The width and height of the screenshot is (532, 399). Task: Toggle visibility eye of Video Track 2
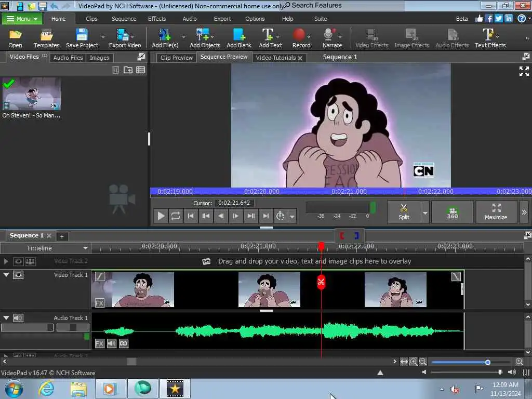[18, 261]
